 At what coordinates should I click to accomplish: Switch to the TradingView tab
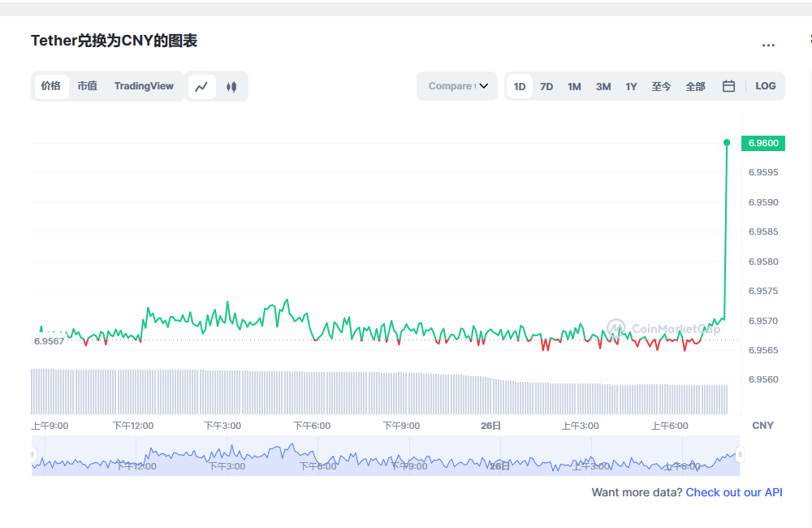coord(144,86)
